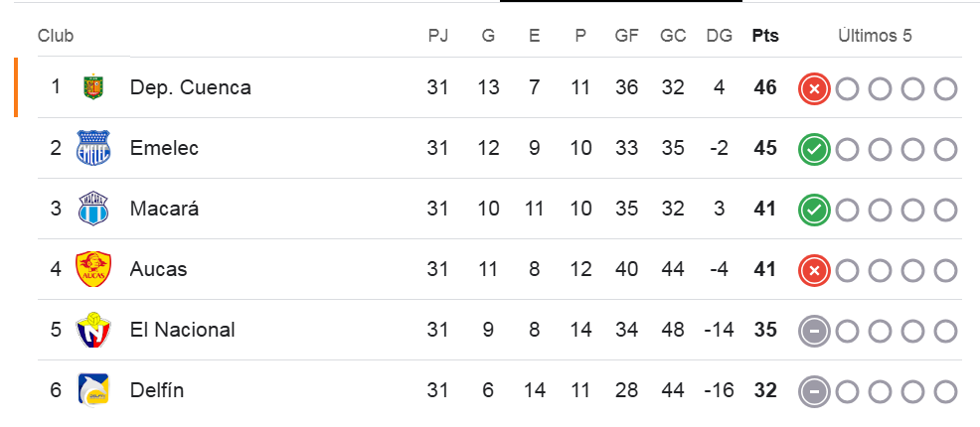Click the Club column header
This screenshot has width=980, height=427.
[x=56, y=36]
